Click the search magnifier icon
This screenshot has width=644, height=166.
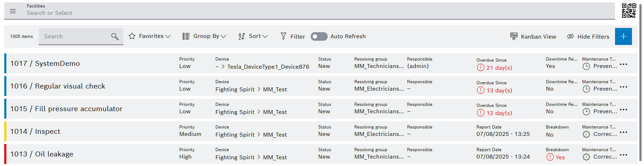(x=115, y=36)
